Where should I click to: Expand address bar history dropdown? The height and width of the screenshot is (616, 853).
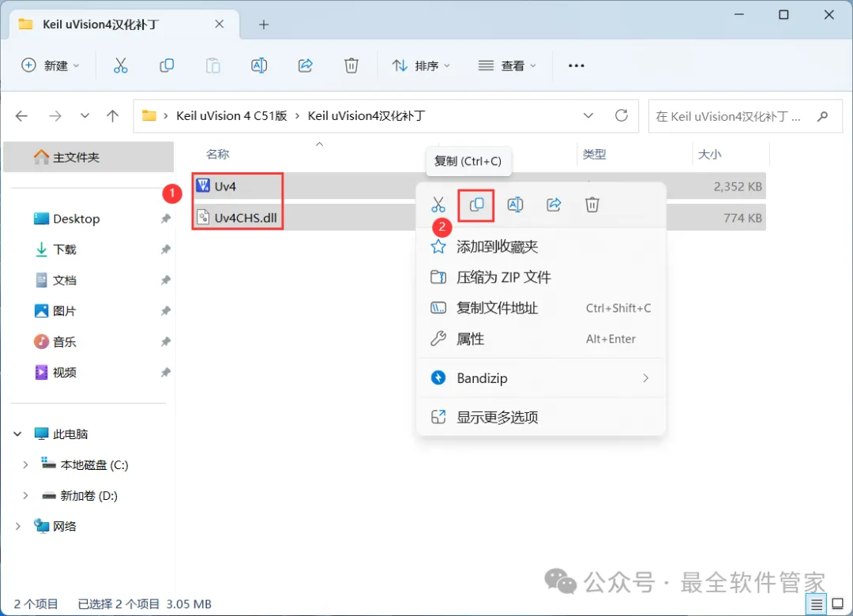click(588, 116)
